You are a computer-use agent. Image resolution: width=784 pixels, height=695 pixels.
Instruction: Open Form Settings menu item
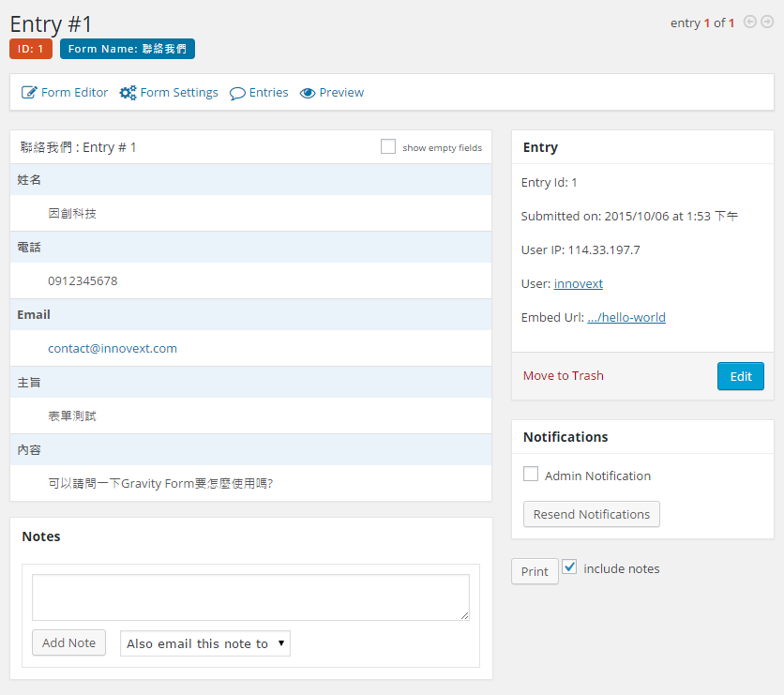pyautogui.click(x=178, y=93)
